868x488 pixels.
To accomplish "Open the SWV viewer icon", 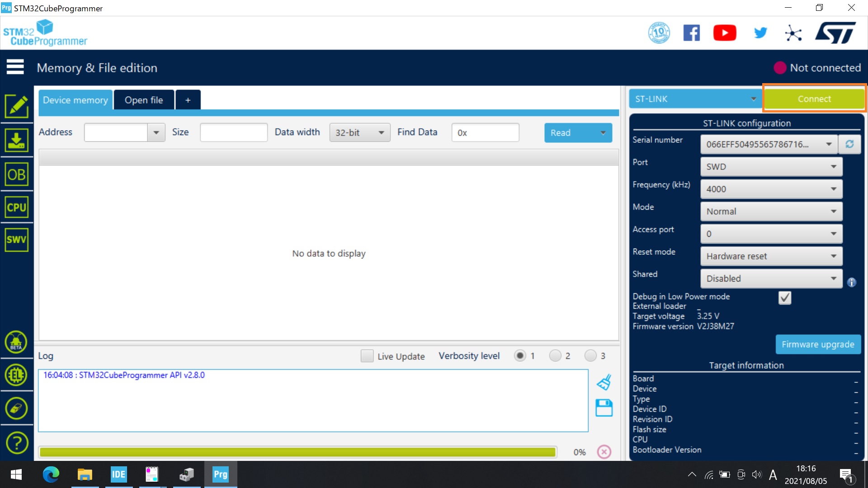I will tap(17, 239).
